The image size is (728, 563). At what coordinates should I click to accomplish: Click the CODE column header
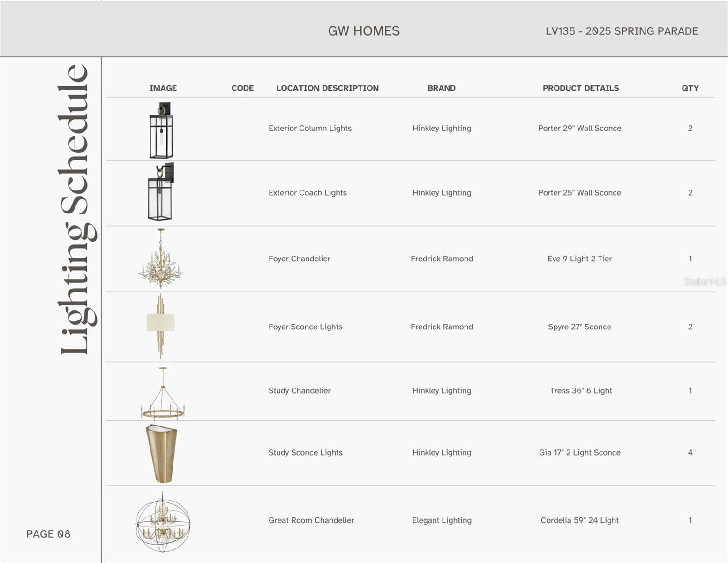(242, 88)
